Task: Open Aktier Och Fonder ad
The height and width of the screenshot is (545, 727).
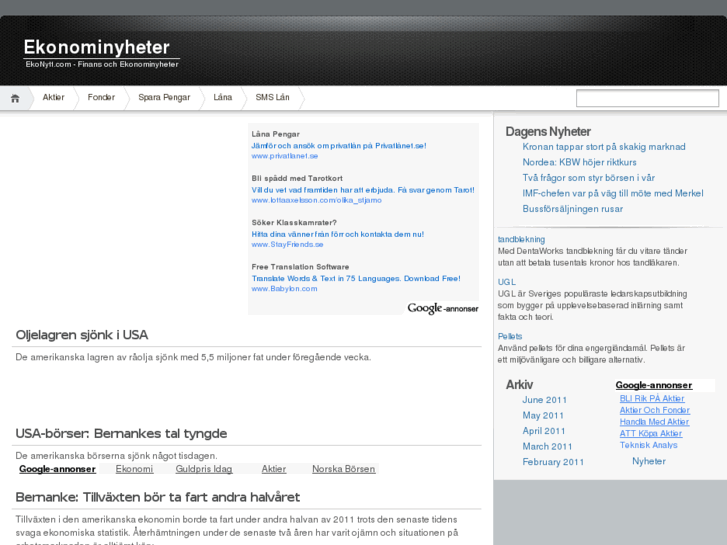Action: pos(655,410)
